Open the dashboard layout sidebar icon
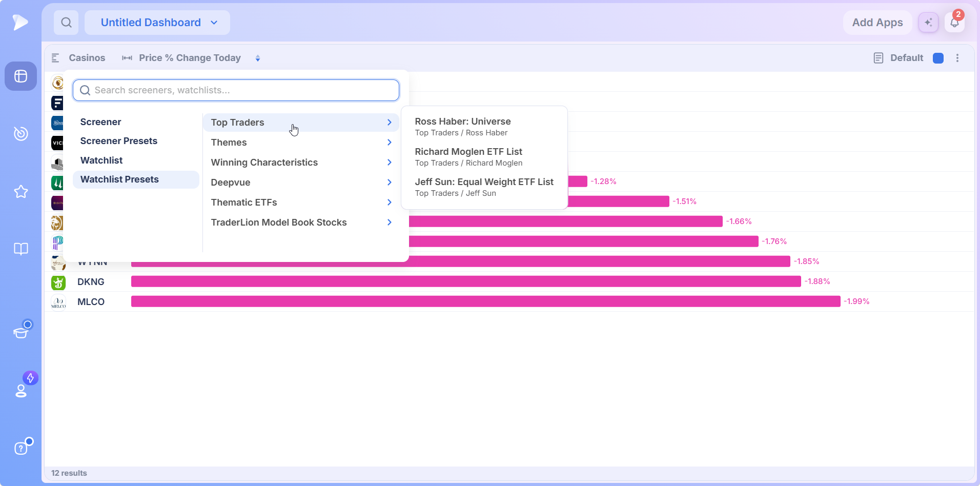Screen dimensions: 980x486 pos(21,76)
